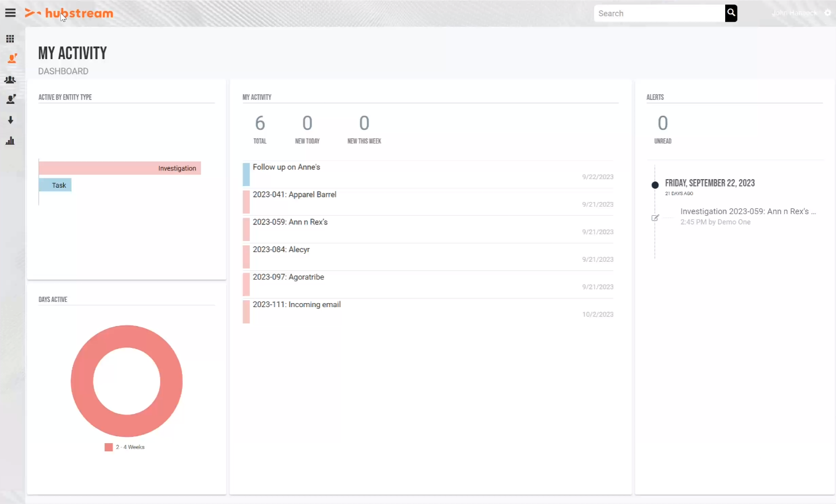Click the person-with-flag icon below the group icon
This screenshot has height=504, width=836.
10,99
